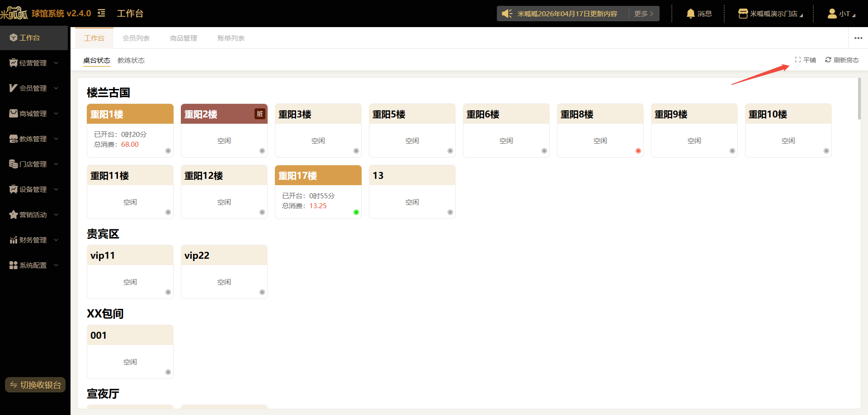This screenshot has height=415, width=868.
Task: Click the status dot on the 001 card
Action: click(x=168, y=372)
